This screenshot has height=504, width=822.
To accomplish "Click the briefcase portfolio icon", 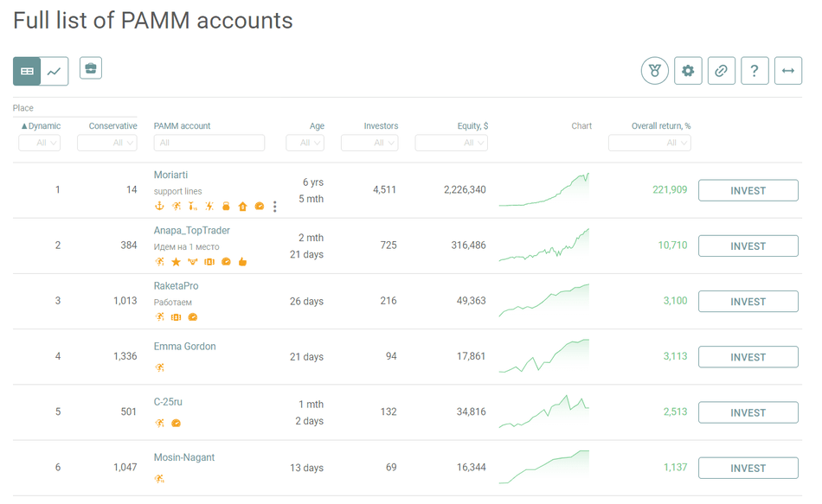I will [x=91, y=68].
